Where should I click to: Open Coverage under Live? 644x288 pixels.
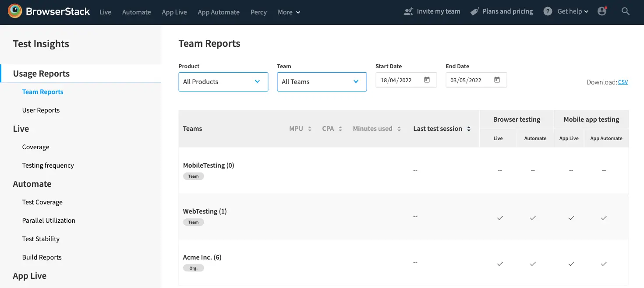(35, 147)
